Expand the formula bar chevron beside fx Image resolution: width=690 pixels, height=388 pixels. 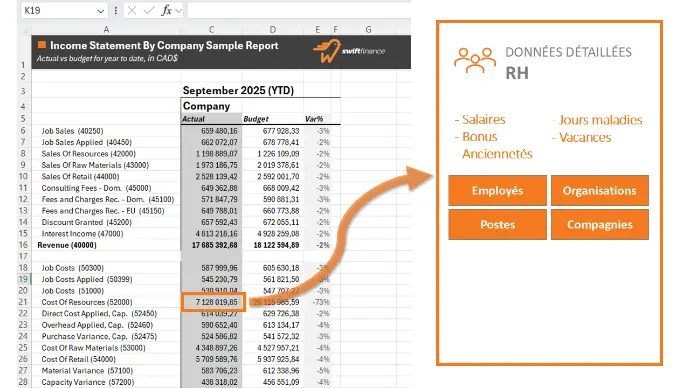tap(178, 11)
